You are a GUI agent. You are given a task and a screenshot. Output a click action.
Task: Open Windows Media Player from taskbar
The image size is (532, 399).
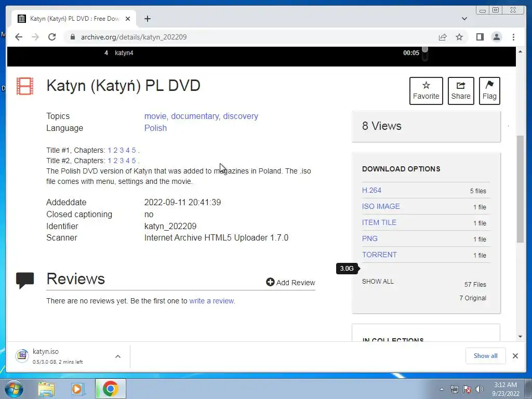click(x=77, y=389)
